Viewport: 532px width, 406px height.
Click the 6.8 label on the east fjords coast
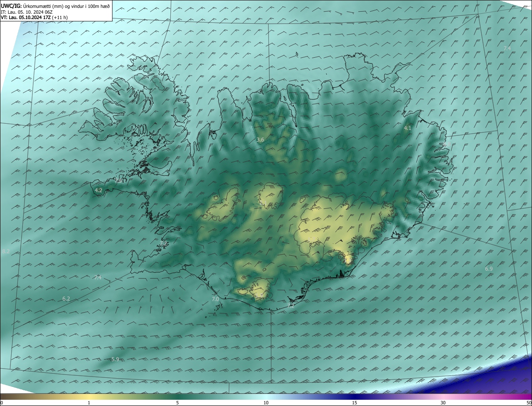coord(447,144)
